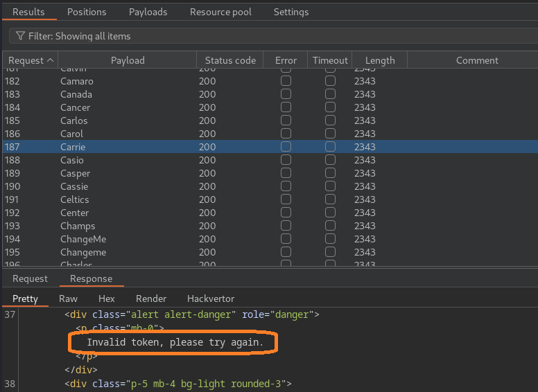Viewport: 538px width, 392px height.
Task: Click the filter funnel icon
Action: point(20,36)
